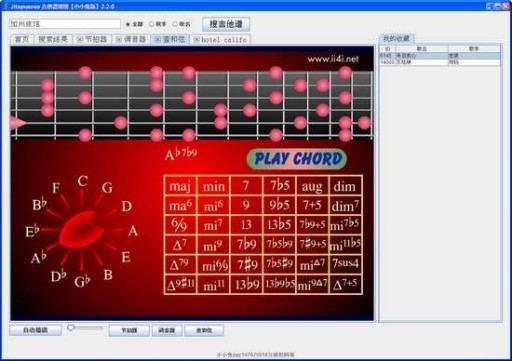Screen dimensions: 512x361
Task: Select root note D on the wheel
Action: [x=126, y=206]
